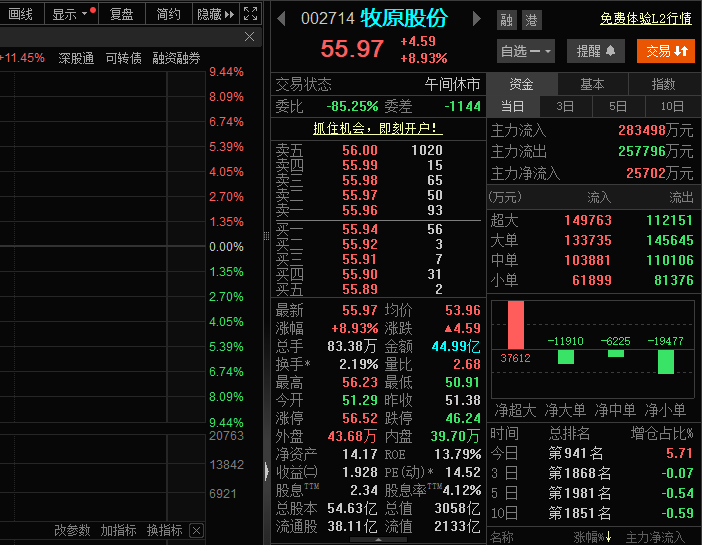Image resolution: width=702 pixels, height=545 pixels.
Task: Click the 超大 inflow value 149763
Action: pyautogui.click(x=588, y=220)
